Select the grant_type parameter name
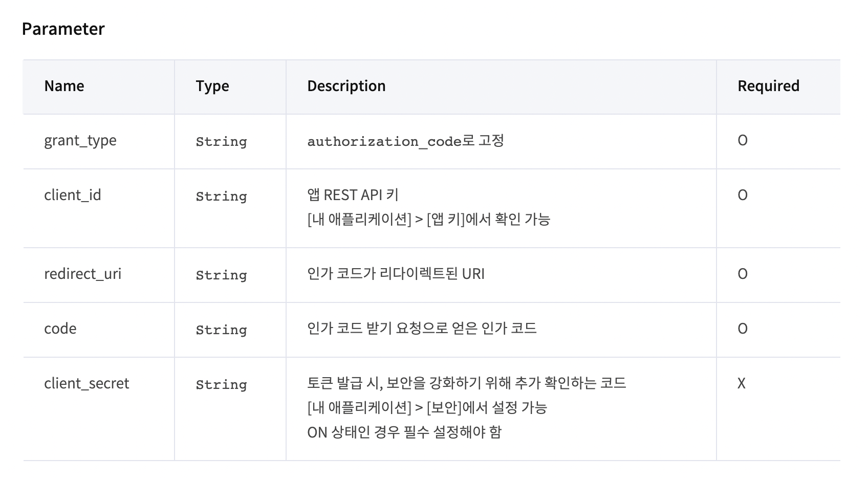Viewport: 868px width, 479px height. coord(80,141)
